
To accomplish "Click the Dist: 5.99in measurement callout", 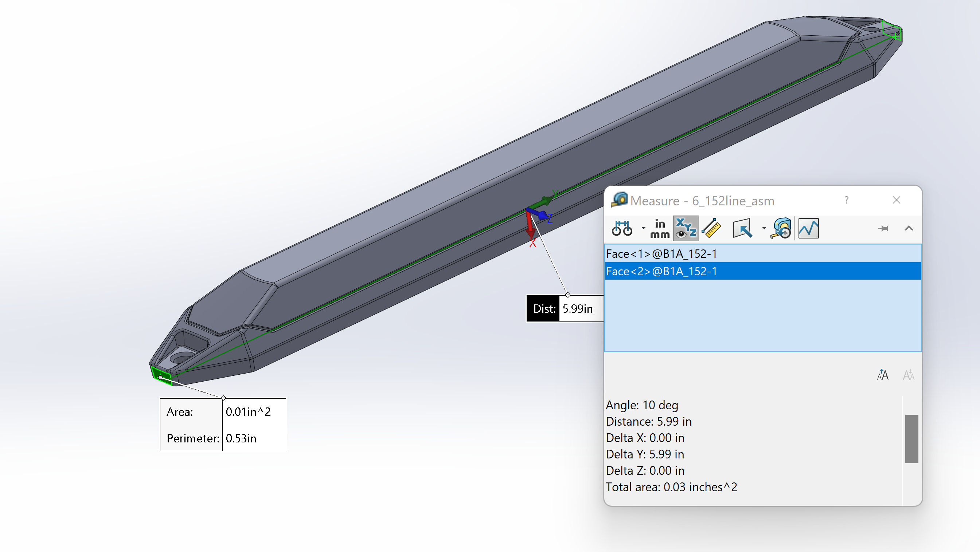I will click(566, 309).
